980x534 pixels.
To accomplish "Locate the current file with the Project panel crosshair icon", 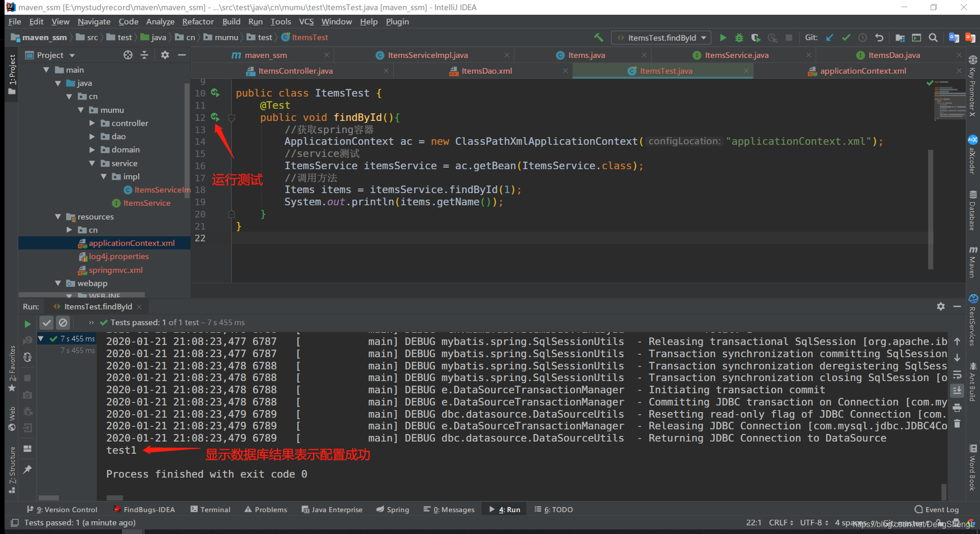I will [128, 55].
